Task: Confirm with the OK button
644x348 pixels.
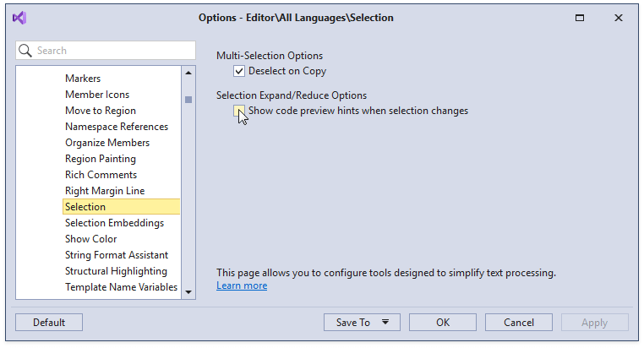Action: [x=443, y=322]
